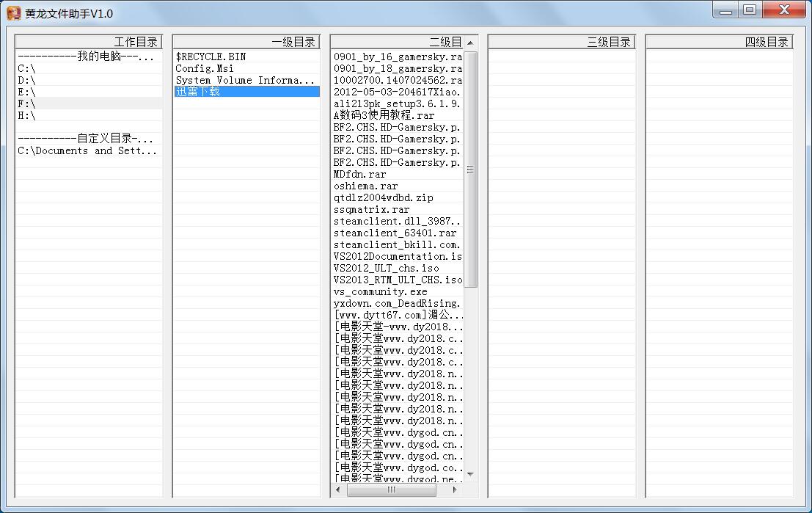Click the 四级目录 column header

720,42
